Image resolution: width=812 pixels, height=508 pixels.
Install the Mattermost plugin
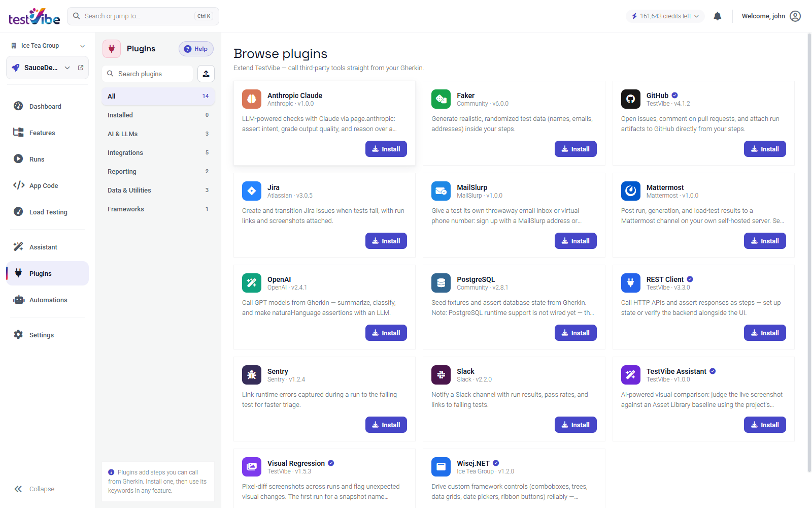pyautogui.click(x=765, y=241)
